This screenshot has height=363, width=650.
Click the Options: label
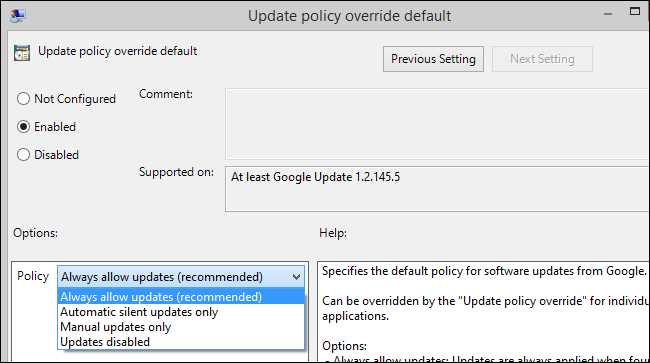(35, 233)
